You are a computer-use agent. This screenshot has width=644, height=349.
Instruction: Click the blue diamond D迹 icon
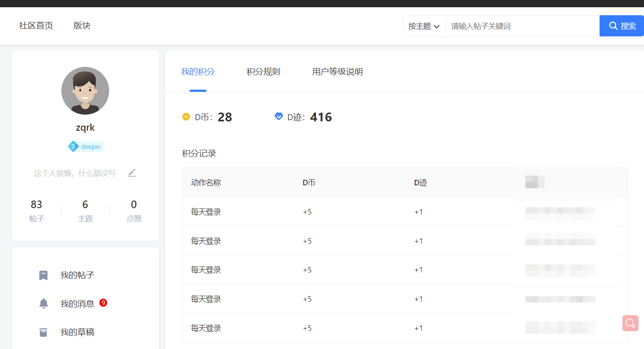click(278, 116)
